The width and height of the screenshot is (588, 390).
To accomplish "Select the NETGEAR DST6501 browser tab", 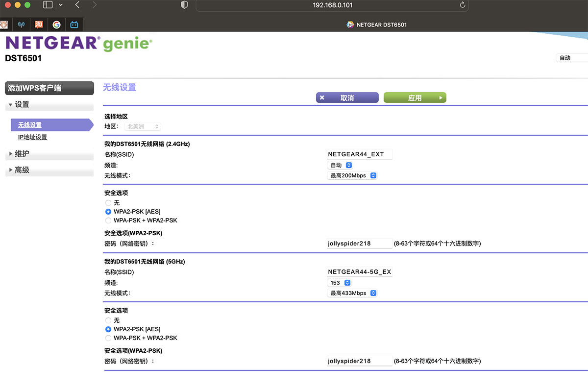I will (x=376, y=24).
